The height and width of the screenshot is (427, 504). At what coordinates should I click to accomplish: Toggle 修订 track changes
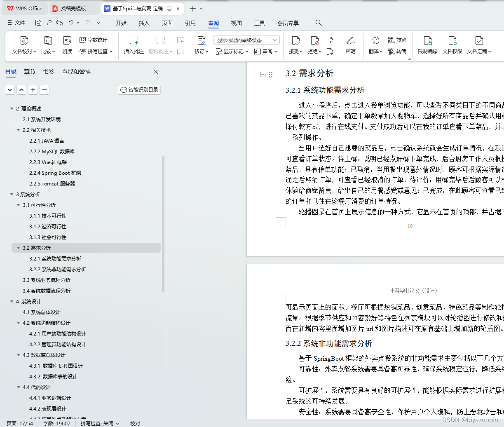click(201, 45)
